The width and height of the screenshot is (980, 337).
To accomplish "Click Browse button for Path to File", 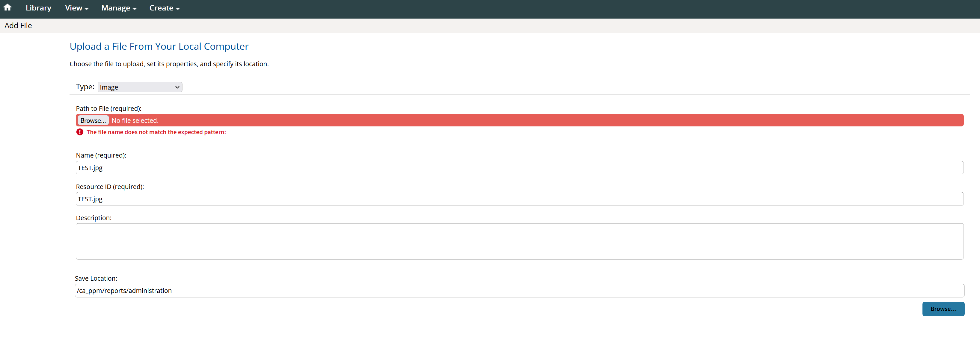I will tap(93, 121).
